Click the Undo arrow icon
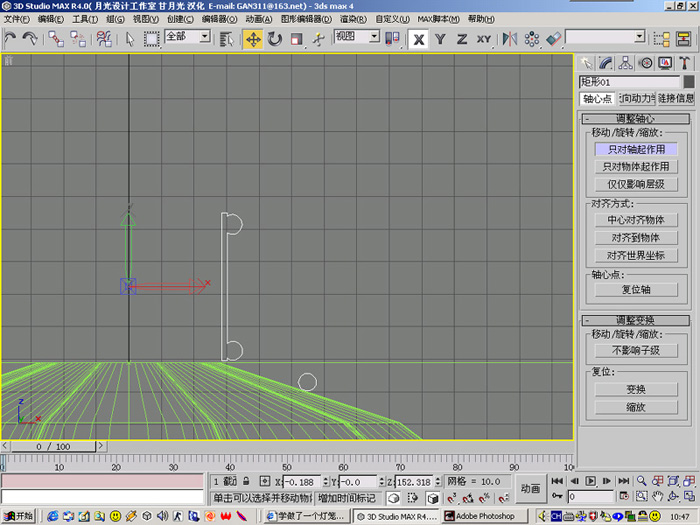Screen dimensions: 700x525 [10, 39]
